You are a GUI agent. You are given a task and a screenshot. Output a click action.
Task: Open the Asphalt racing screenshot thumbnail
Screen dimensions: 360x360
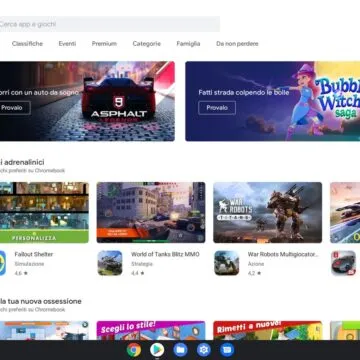point(345,212)
